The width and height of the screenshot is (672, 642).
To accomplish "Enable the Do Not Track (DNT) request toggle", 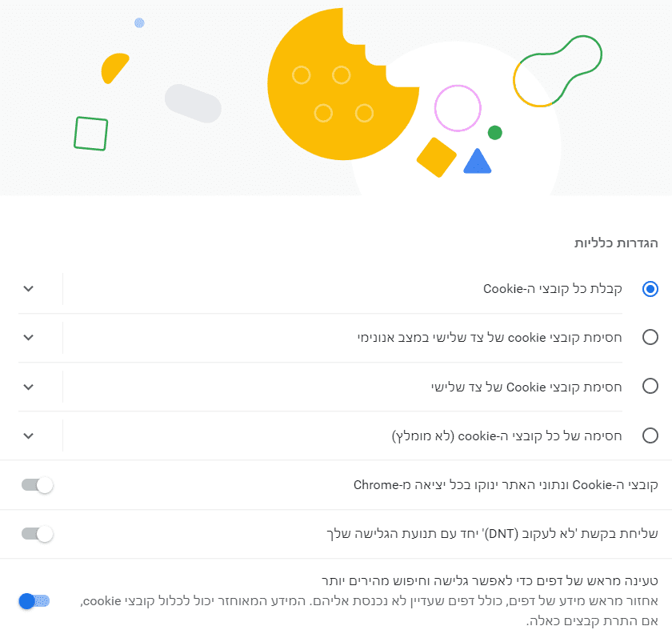I will [37, 534].
